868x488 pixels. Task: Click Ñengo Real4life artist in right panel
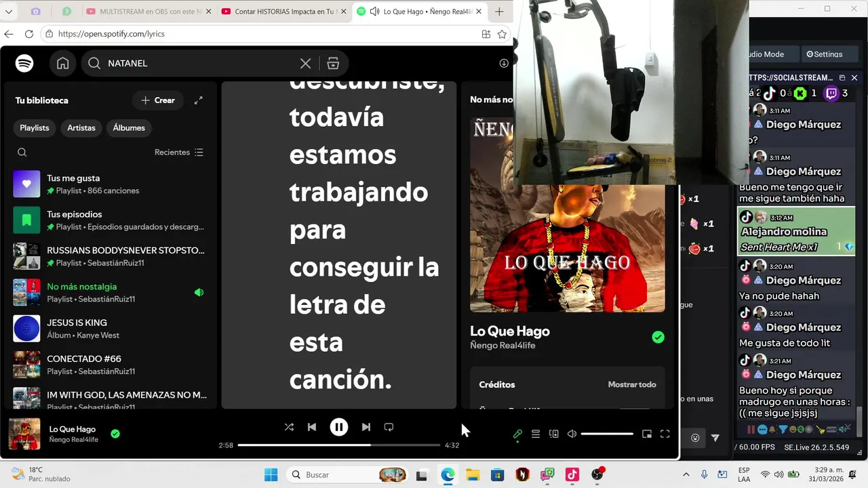(502, 346)
